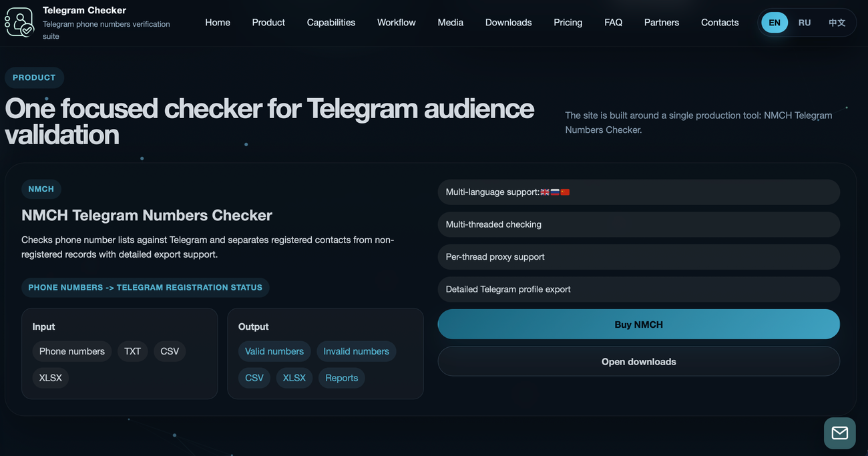Click the Multi-language support feature row

[639, 192]
